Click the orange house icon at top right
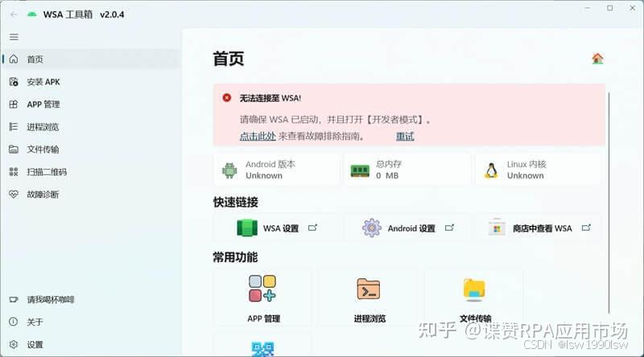Image resolution: width=644 pixels, height=357 pixels. 597,58
